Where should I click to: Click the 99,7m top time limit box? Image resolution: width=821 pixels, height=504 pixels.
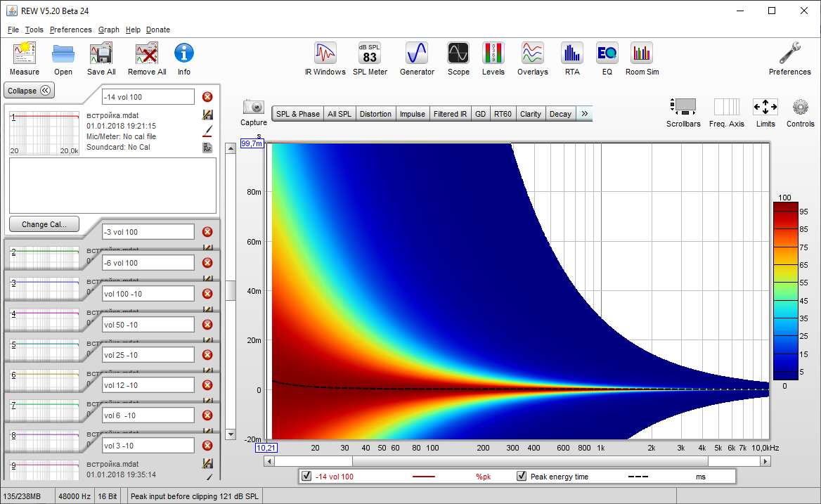click(x=252, y=143)
